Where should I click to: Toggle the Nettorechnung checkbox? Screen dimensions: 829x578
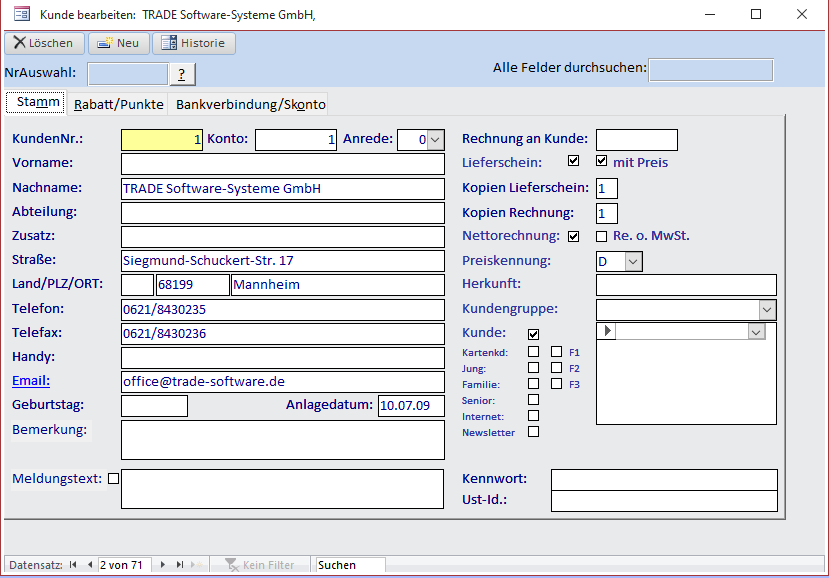[x=573, y=236]
